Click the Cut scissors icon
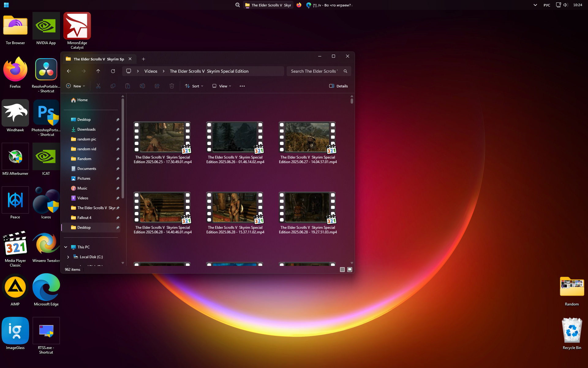Image resolution: width=588 pixels, height=368 pixels. (98, 86)
